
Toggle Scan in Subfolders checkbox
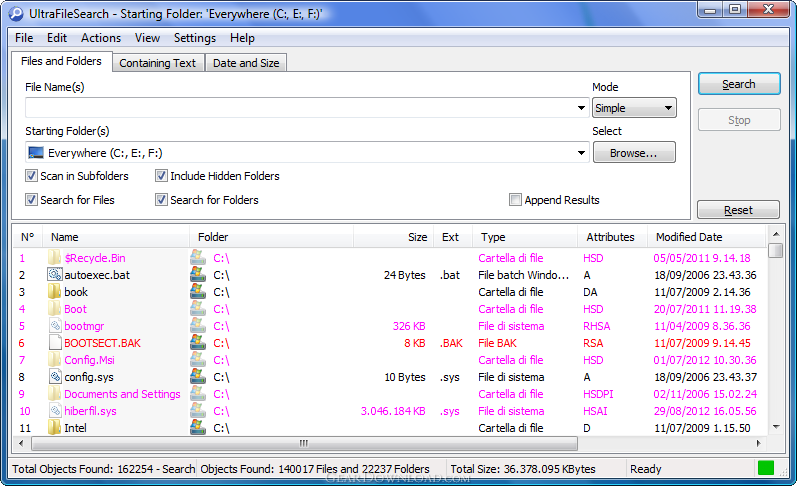[x=31, y=176]
